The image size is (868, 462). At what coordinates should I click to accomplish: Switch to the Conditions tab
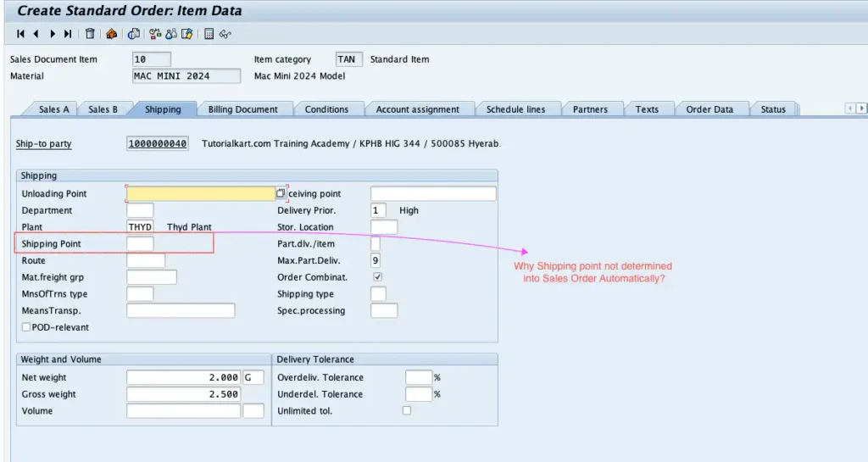coord(326,109)
